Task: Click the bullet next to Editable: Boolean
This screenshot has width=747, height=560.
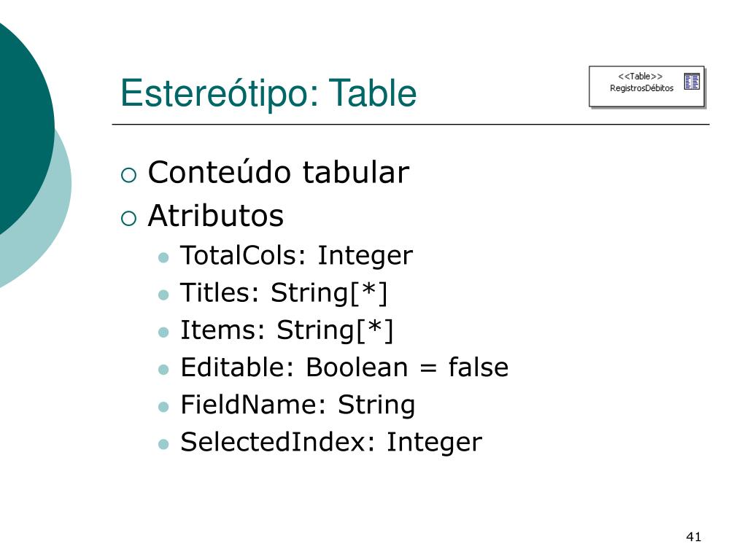Action: click(x=163, y=370)
